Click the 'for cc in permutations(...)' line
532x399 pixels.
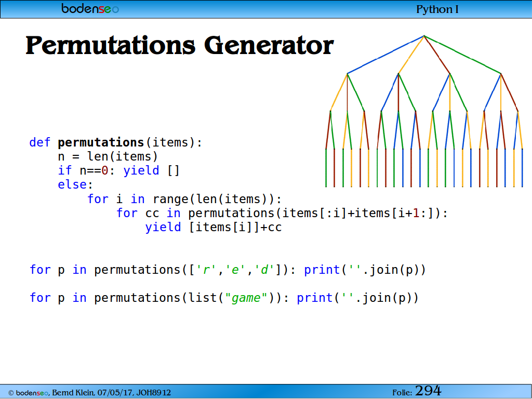point(282,213)
